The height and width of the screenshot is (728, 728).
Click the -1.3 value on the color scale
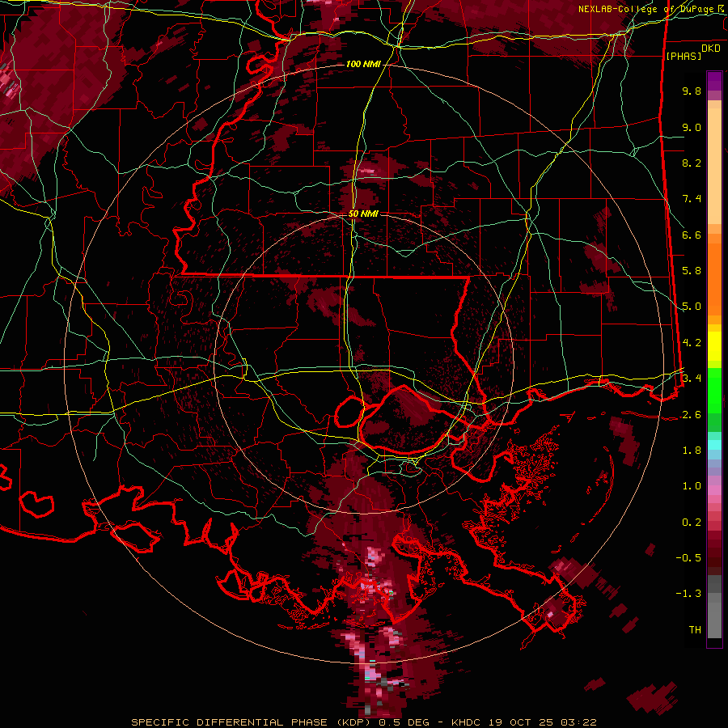coord(688,594)
